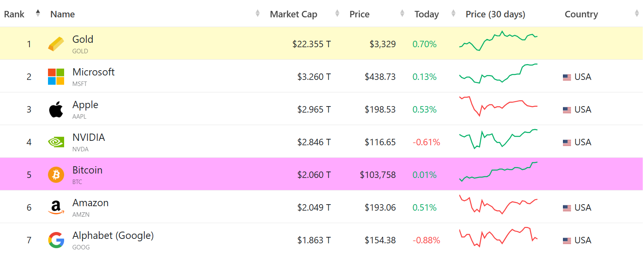Click NVIDIA's 30-day price chart
Screen dimensions: 644x253
point(498,139)
